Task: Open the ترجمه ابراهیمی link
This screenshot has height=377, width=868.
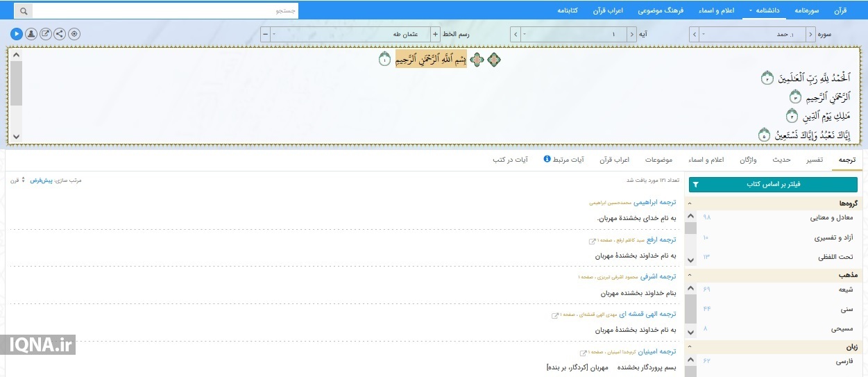Action: (654, 202)
